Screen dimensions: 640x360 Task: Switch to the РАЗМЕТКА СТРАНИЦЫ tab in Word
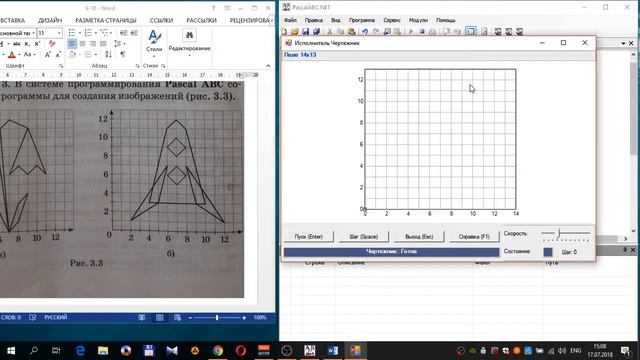pos(106,20)
